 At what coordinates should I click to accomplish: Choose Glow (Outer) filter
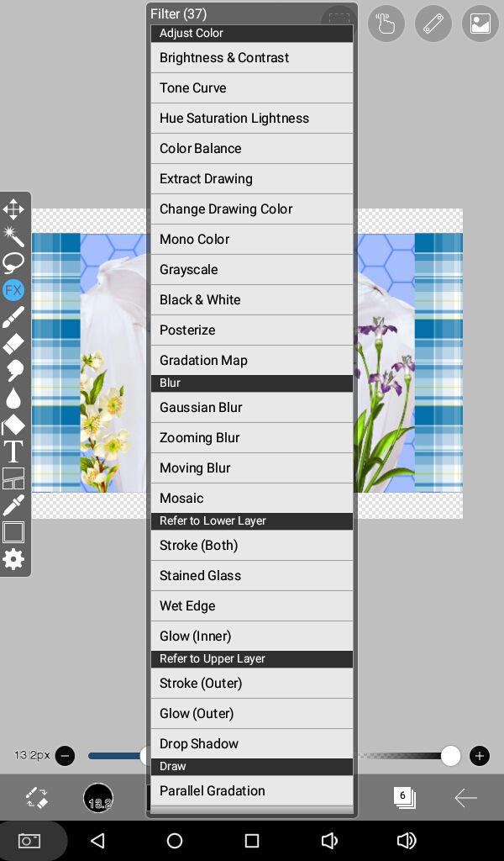[x=252, y=713]
